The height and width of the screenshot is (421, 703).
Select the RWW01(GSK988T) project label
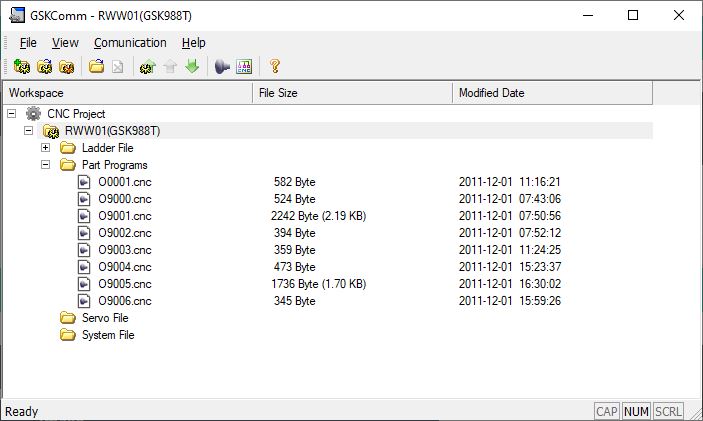pos(113,131)
